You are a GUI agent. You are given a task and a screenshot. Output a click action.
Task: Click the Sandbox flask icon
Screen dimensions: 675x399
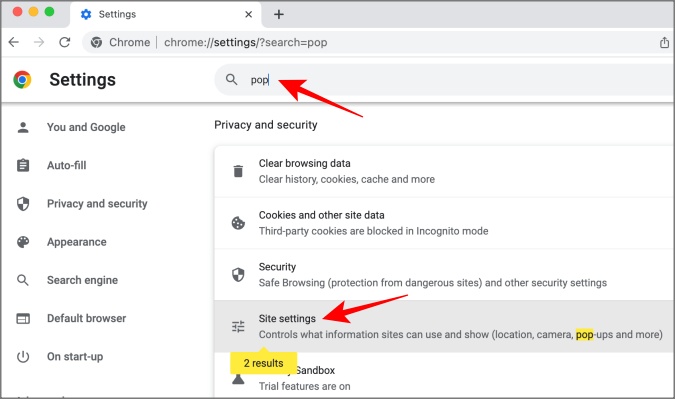238,379
